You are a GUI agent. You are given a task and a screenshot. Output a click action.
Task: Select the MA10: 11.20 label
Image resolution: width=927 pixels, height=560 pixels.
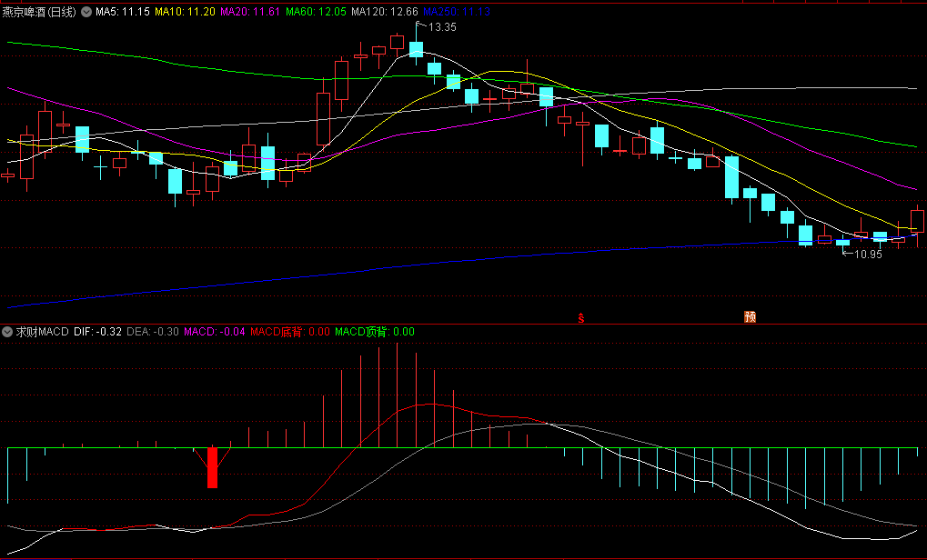click(x=185, y=12)
